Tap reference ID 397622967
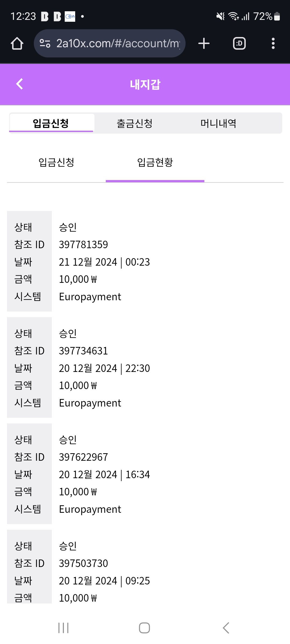290x644 pixels. point(83,457)
